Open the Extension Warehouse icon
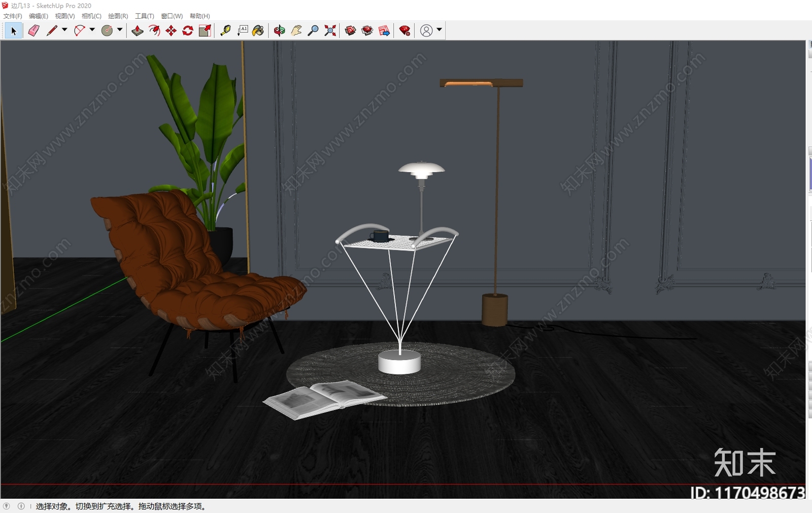 coord(367,31)
